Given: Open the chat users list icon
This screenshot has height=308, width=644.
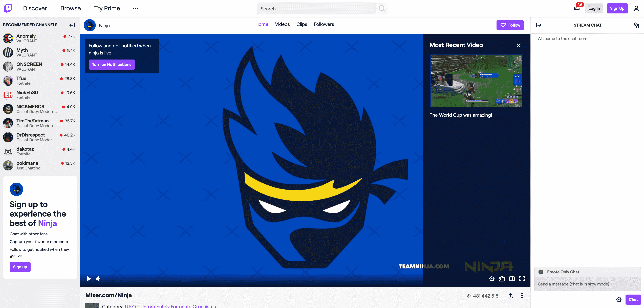Looking at the screenshot, I should pos(636,25).
